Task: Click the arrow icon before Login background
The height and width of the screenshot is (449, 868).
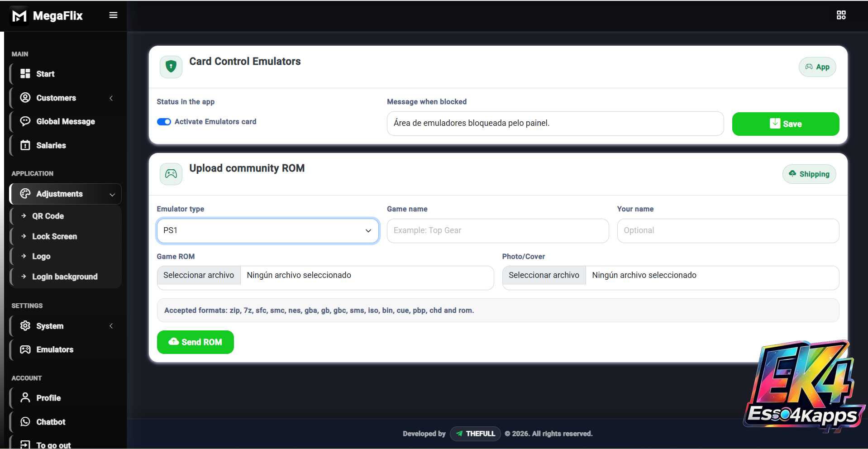Action: coord(24,276)
